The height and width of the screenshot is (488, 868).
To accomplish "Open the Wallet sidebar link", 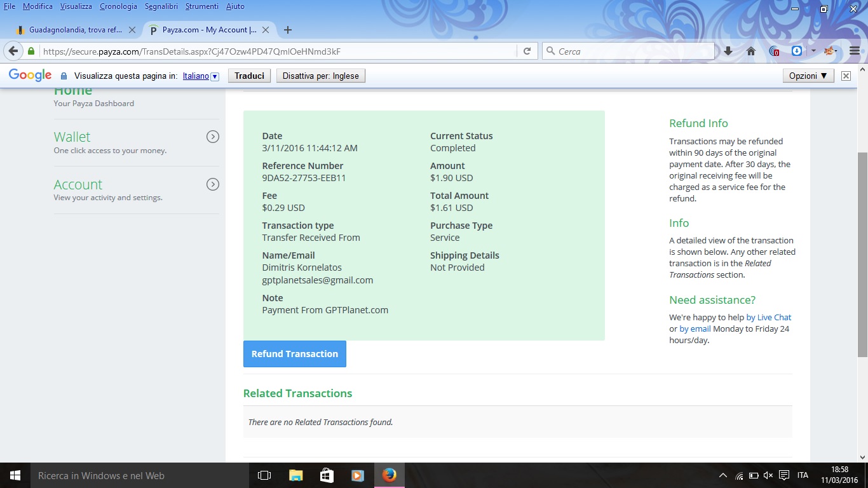I will click(x=72, y=137).
